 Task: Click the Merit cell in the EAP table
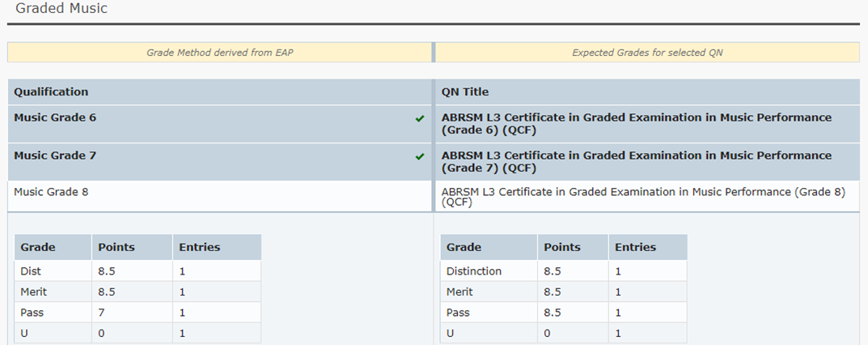[53, 292]
